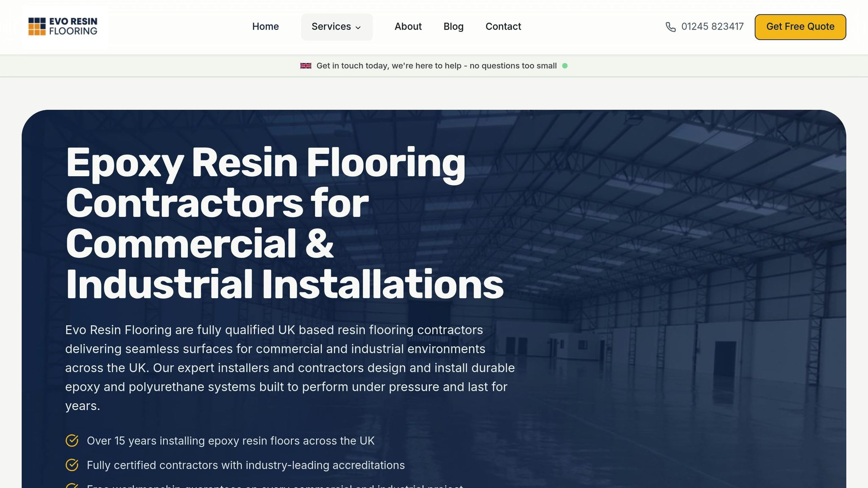Click the checkmark icon beside '15 years' bullet
The image size is (868, 488).
click(x=72, y=441)
